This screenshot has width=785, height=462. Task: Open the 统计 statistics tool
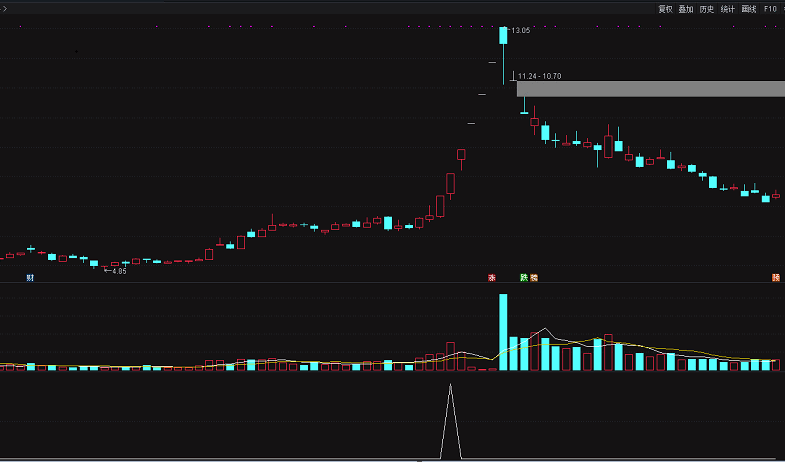(x=728, y=9)
